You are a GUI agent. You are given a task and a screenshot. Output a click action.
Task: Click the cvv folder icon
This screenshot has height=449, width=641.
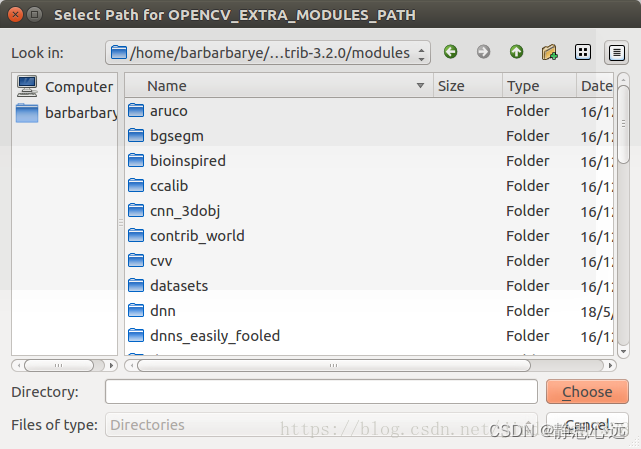click(x=136, y=260)
